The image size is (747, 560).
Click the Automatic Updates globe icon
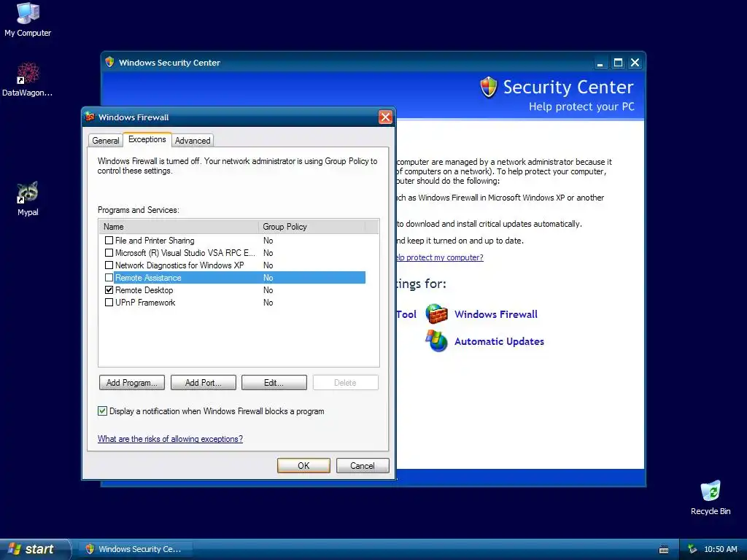[x=437, y=341]
